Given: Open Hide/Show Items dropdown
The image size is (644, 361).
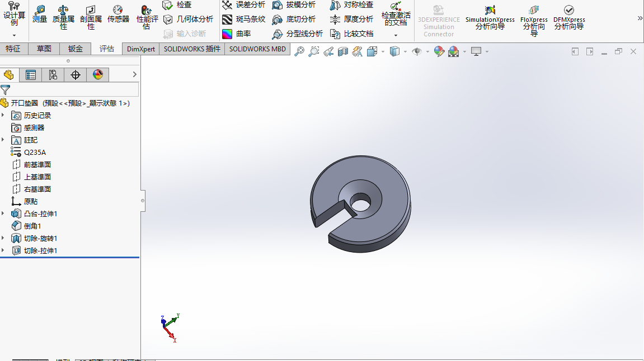Looking at the screenshot, I should pos(427,51).
